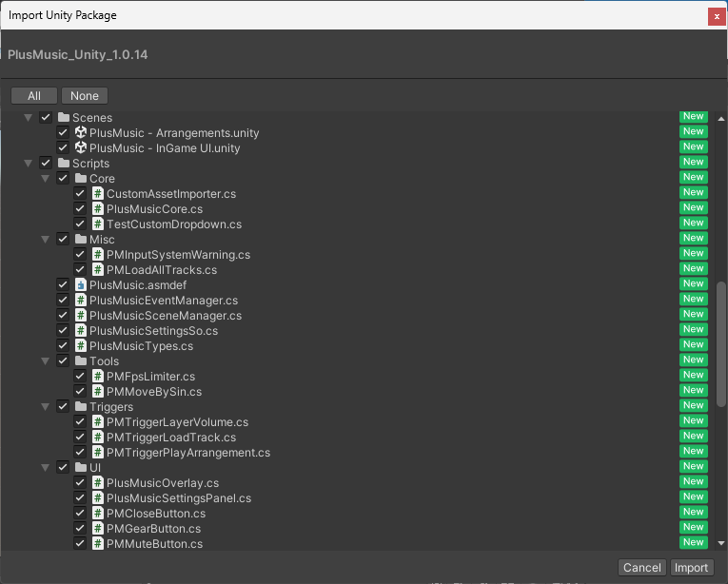Click the assembly definition icon of PlusMusic.asmdef
The width and height of the screenshot is (728, 584).
pyautogui.click(x=81, y=284)
